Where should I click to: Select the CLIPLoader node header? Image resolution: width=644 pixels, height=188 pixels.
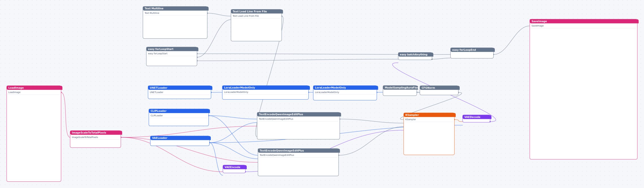click(x=179, y=111)
